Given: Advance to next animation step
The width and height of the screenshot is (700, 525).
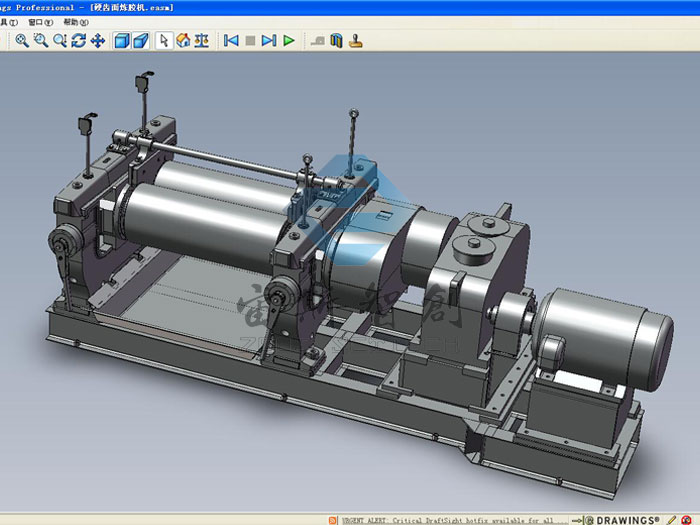Looking at the screenshot, I should pyautogui.click(x=269, y=41).
